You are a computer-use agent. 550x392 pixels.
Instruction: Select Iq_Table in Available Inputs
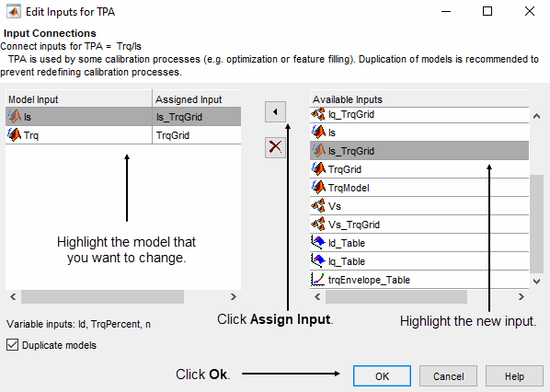(x=419, y=261)
